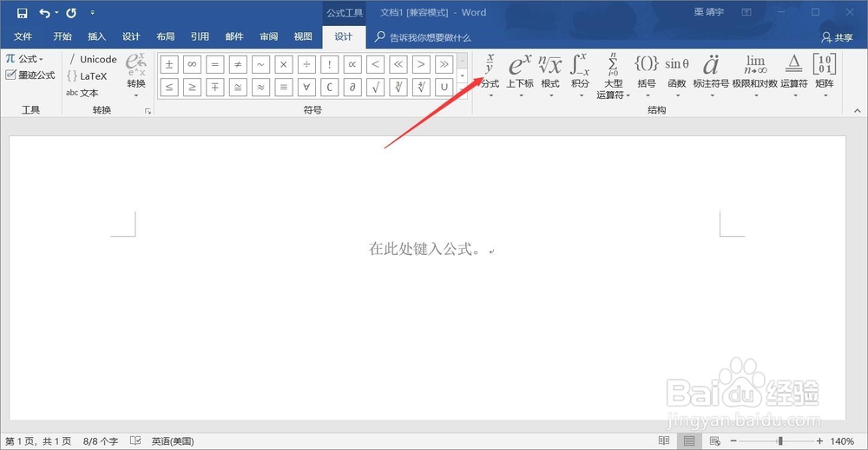Image resolution: width=868 pixels, height=450 pixels.
Task: Insert the much-greater-than ≫ symbol
Action: pos(444,65)
